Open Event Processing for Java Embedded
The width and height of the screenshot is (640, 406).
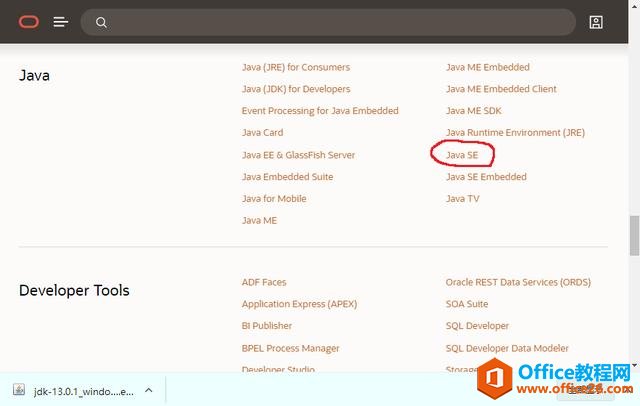click(x=320, y=111)
